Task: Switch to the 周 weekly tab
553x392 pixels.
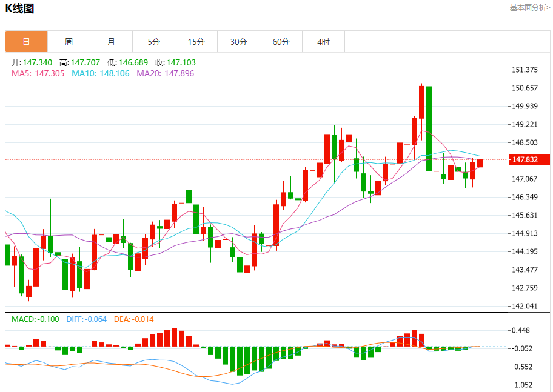Action: click(x=69, y=42)
